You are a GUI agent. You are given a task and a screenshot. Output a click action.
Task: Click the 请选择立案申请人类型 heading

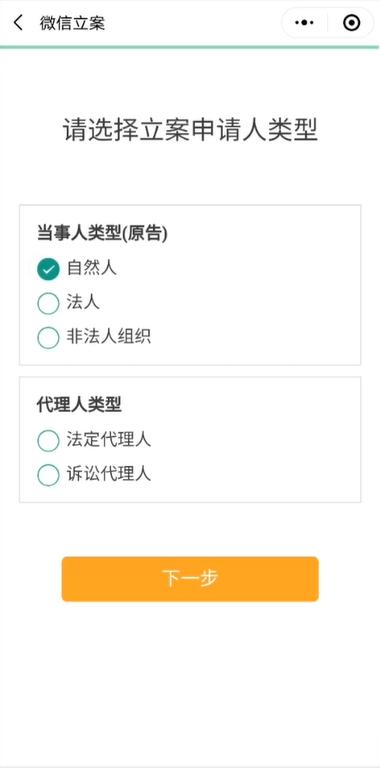coord(190,130)
